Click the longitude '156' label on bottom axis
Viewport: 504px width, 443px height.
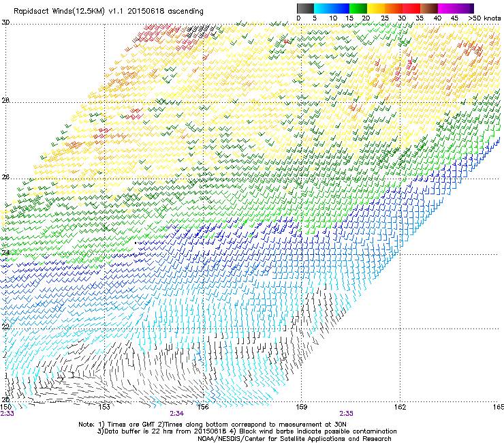(x=203, y=407)
